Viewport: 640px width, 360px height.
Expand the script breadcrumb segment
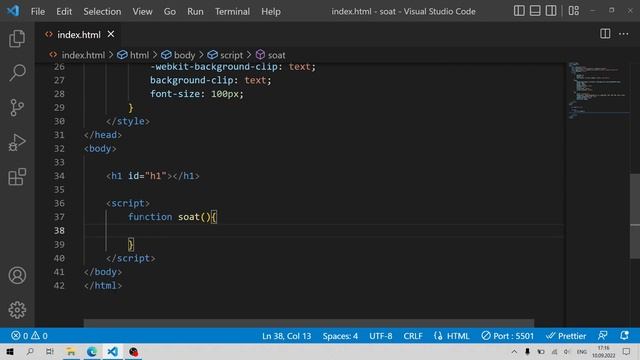click(231, 55)
